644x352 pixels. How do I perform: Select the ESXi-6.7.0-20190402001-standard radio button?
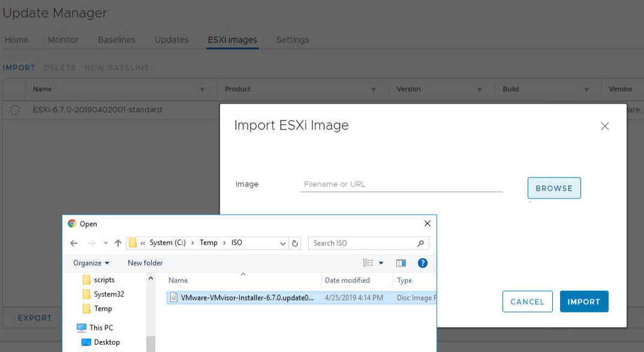(x=15, y=110)
